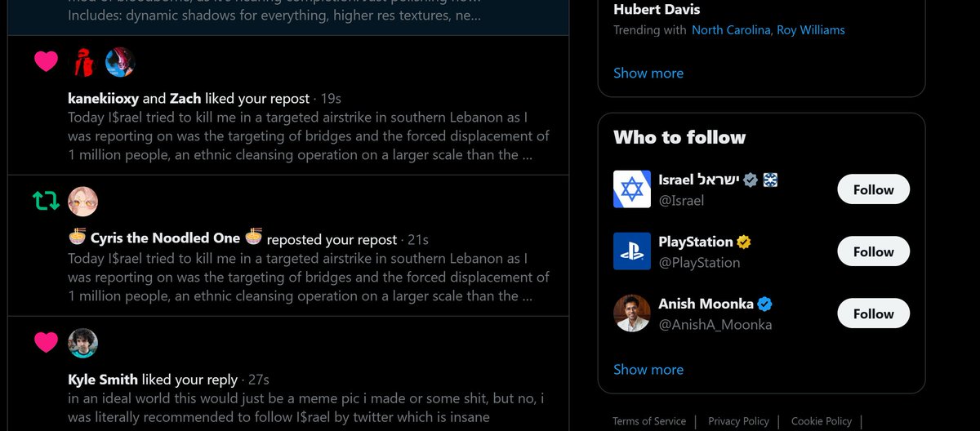Viewport: 980px width, 431px height.
Task: Open PlayStation account name link
Action: [696, 242]
